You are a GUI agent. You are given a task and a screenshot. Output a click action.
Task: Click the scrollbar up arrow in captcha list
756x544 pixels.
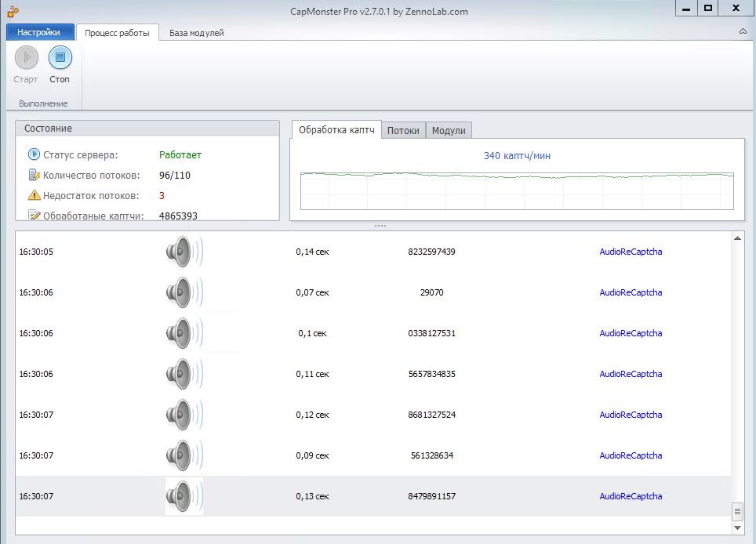pos(737,238)
